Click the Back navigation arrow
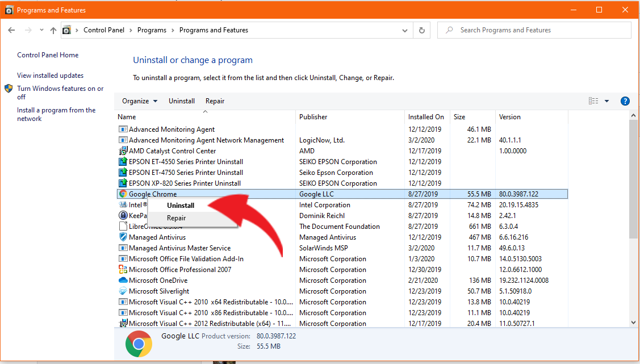 [12, 31]
